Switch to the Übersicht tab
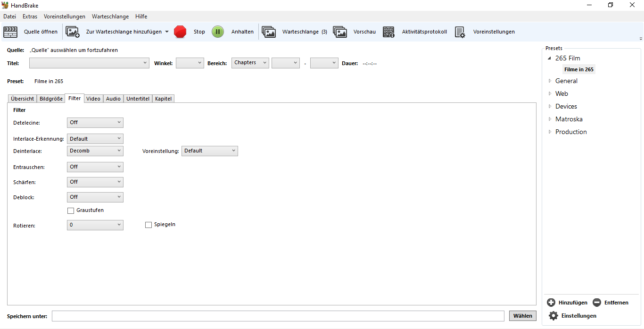This screenshot has height=329, width=644. coord(22,99)
